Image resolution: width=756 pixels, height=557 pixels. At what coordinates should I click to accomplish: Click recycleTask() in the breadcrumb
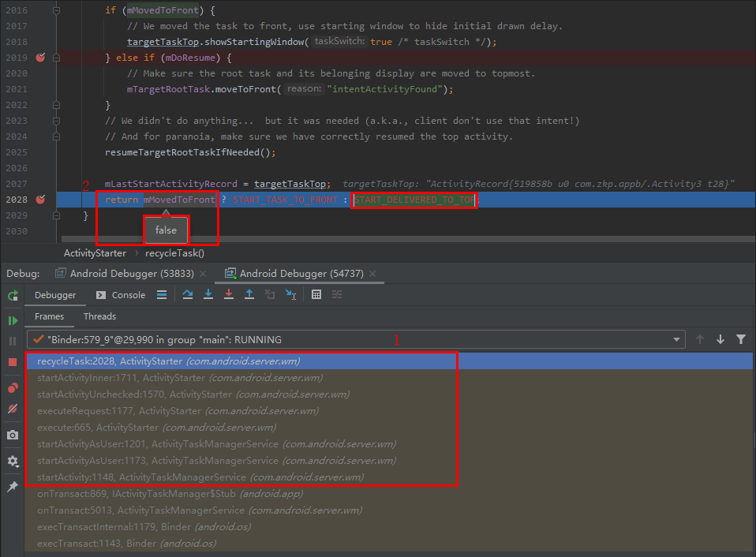(x=174, y=253)
